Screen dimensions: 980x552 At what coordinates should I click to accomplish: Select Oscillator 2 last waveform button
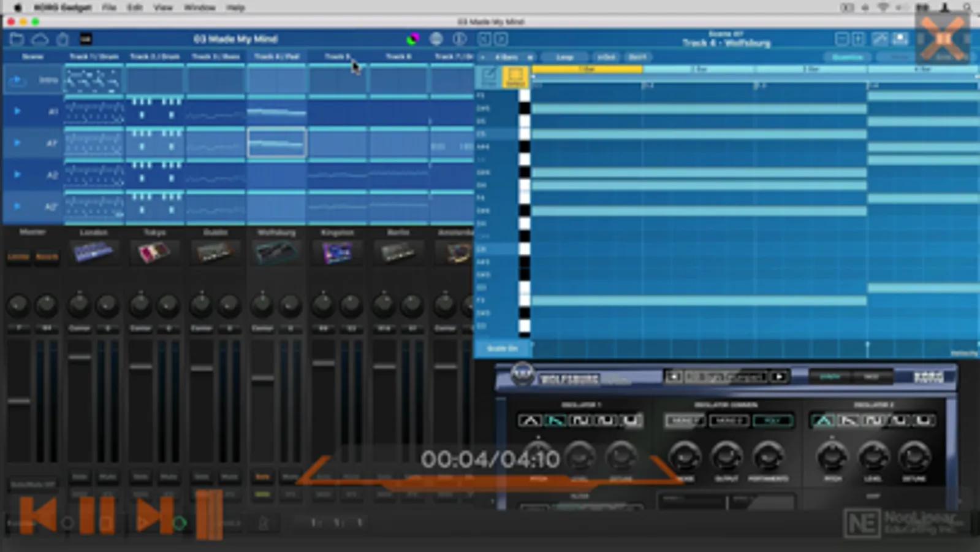pyautogui.click(x=923, y=421)
